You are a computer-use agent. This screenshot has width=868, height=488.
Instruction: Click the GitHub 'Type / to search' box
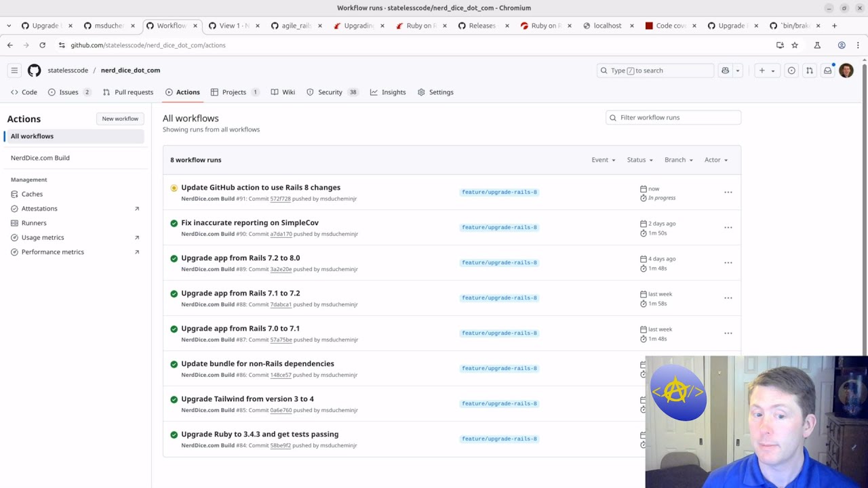[655, 70]
